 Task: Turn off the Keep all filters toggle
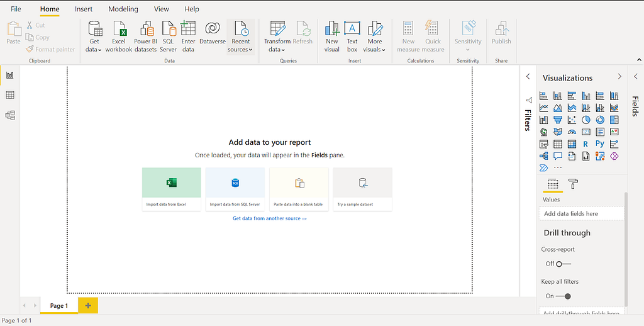(563, 296)
